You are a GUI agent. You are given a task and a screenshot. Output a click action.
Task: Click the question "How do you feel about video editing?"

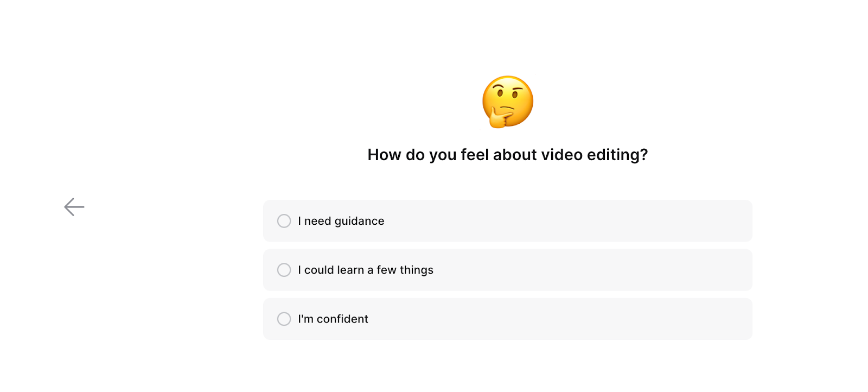pos(507,155)
